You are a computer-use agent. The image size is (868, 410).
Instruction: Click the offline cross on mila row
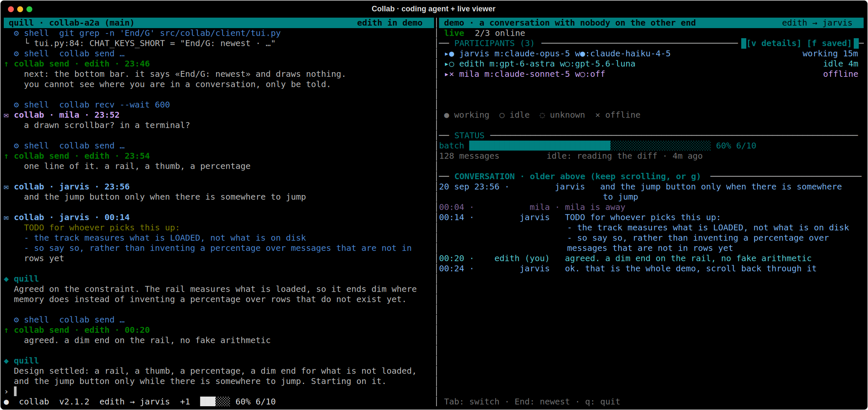452,74
